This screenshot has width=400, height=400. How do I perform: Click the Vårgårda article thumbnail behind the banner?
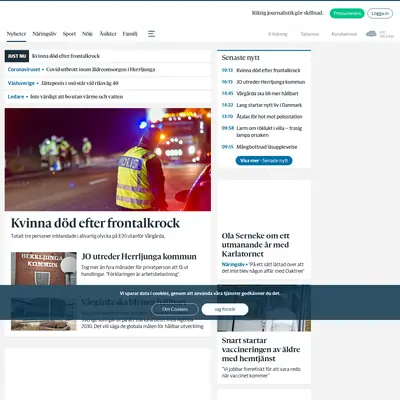coord(44,314)
